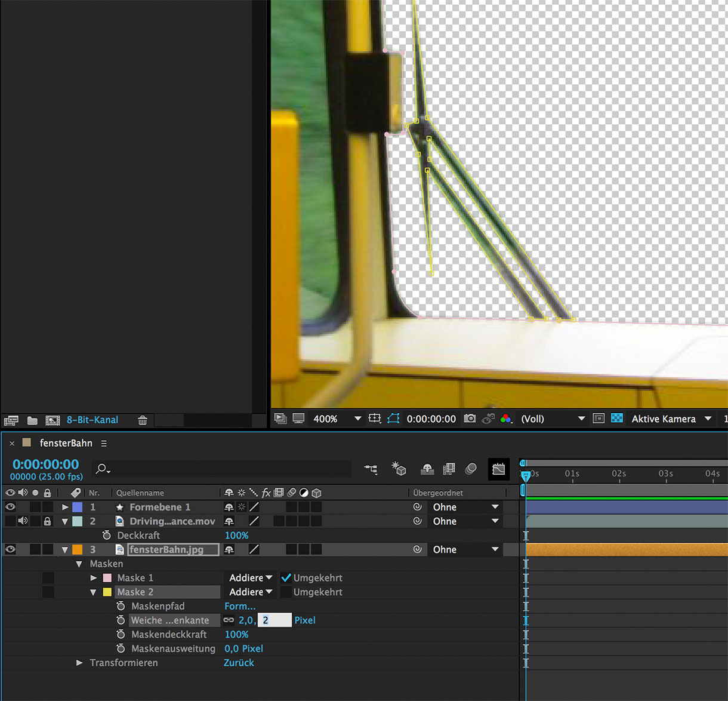Click the Form... Maskenpfad link
The height and width of the screenshot is (701, 728).
point(240,606)
